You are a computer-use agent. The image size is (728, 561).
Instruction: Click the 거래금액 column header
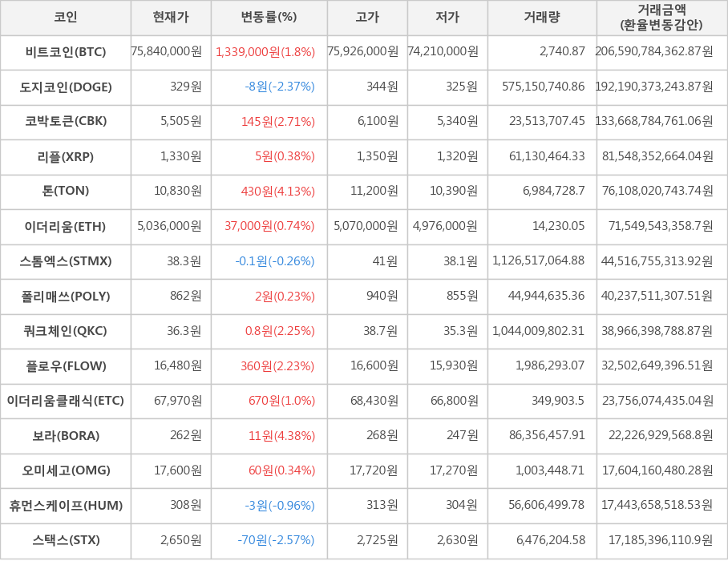pos(661,17)
